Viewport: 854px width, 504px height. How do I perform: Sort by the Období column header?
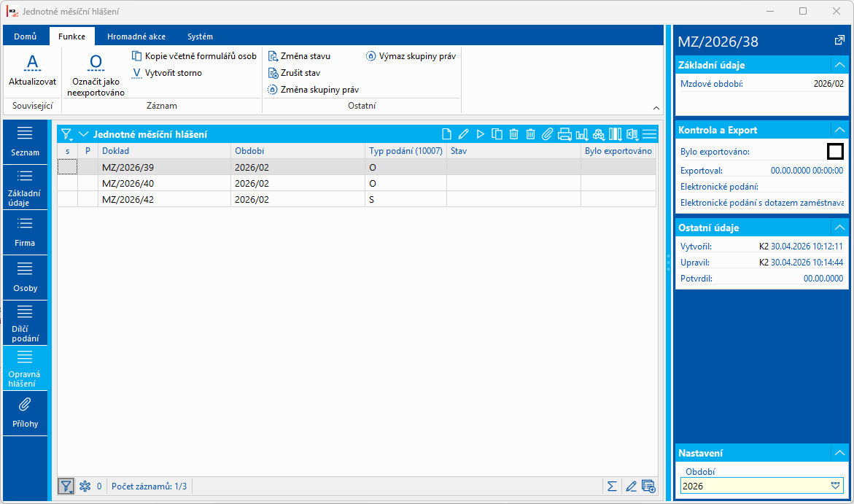point(298,151)
